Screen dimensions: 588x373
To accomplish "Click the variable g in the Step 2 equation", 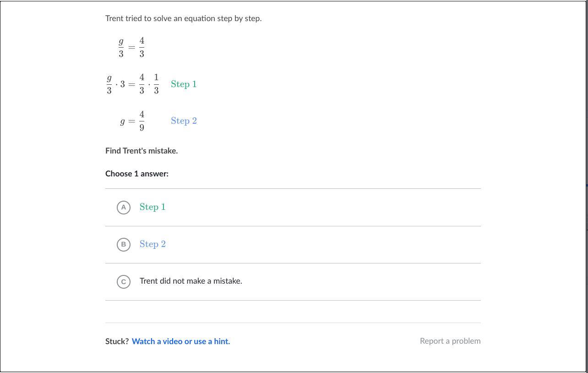I will pos(122,121).
